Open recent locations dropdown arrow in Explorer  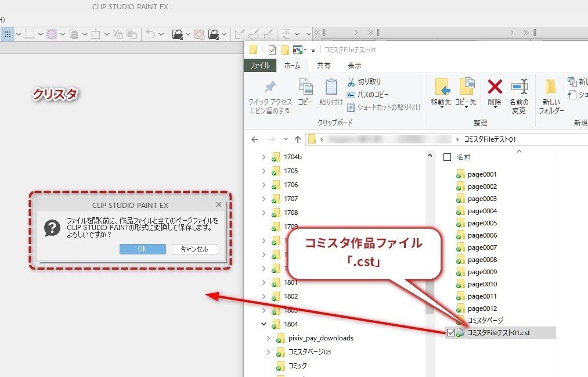tap(286, 139)
